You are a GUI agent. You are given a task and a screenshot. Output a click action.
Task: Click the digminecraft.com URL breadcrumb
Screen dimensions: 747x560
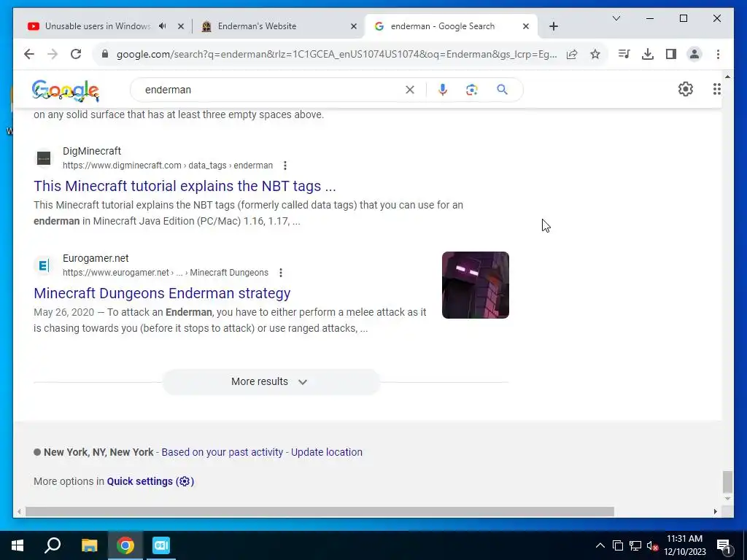click(168, 166)
